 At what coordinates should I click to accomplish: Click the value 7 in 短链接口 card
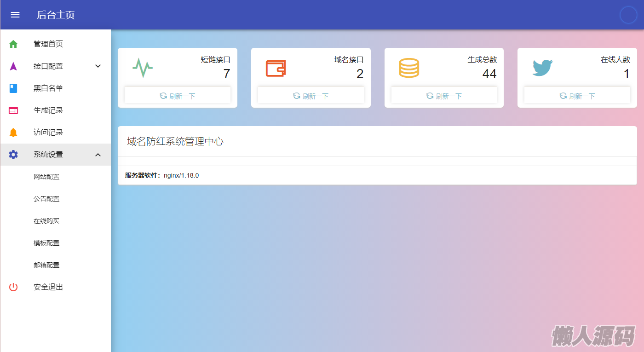(x=226, y=74)
